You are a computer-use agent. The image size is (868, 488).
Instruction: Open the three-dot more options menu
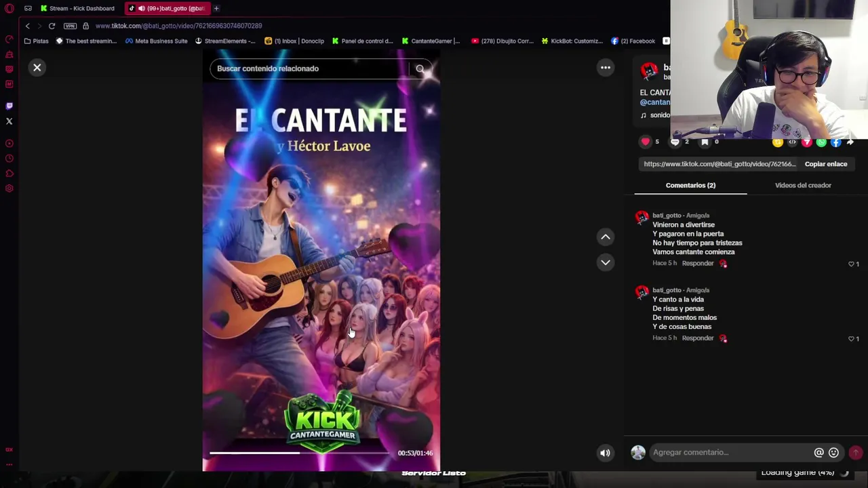tap(606, 68)
